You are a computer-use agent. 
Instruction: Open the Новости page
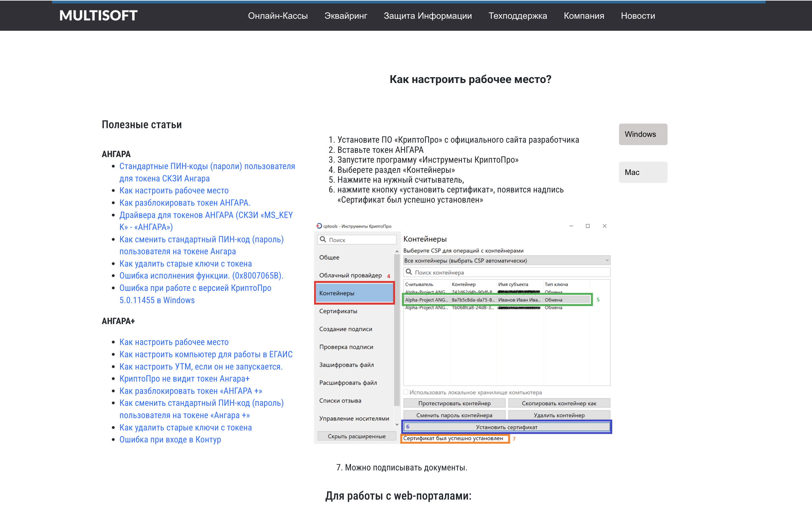click(638, 16)
